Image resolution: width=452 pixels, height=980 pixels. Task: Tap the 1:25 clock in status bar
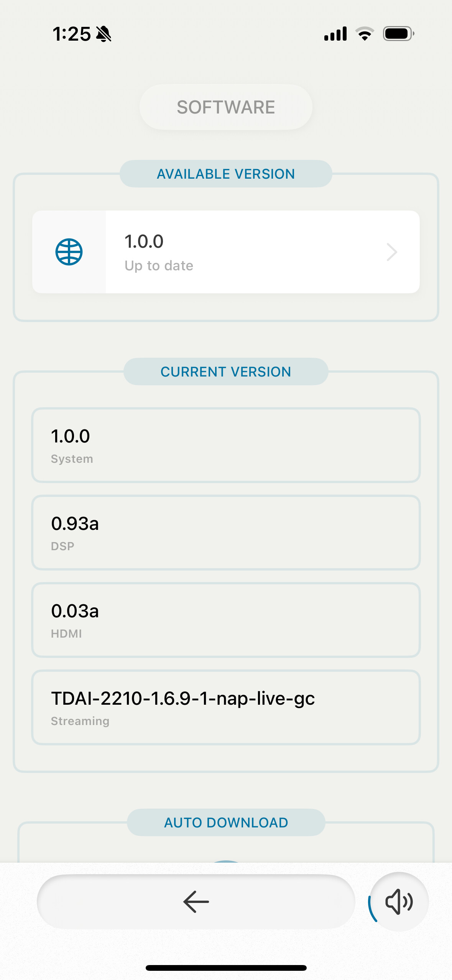(71, 34)
